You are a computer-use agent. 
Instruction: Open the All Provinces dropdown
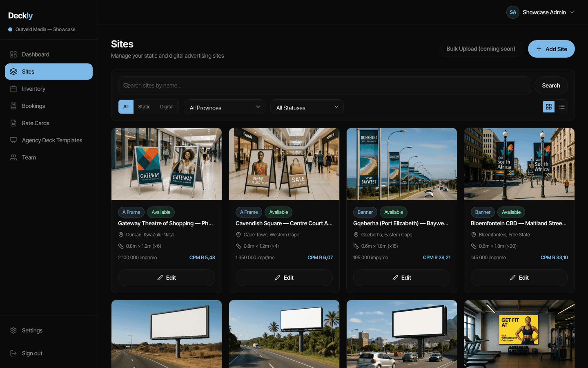click(225, 107)
